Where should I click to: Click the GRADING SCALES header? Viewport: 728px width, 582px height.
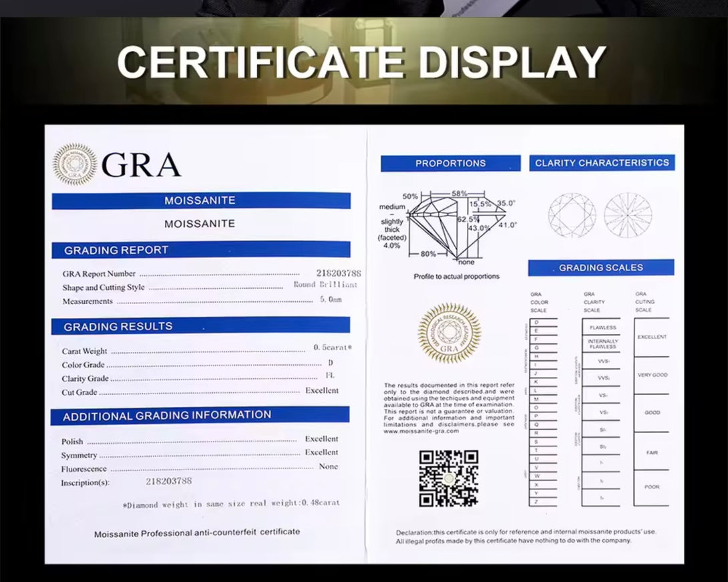tap(601, 267)
